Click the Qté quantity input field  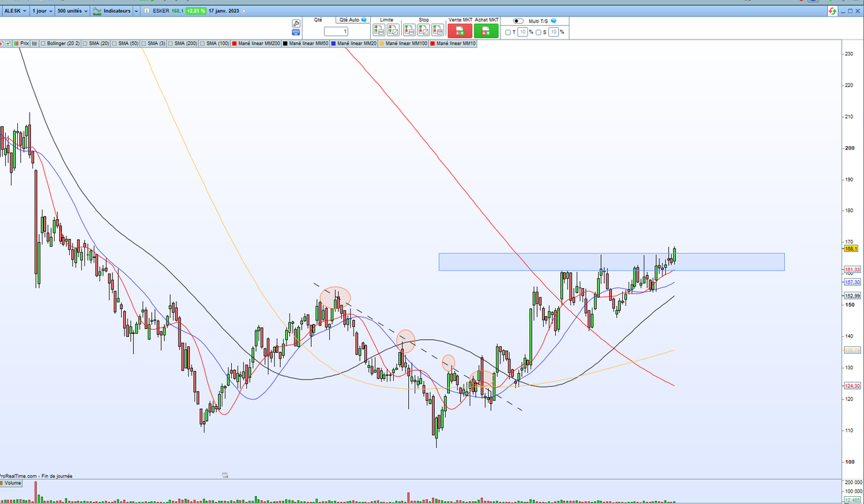tap(336, 31)
